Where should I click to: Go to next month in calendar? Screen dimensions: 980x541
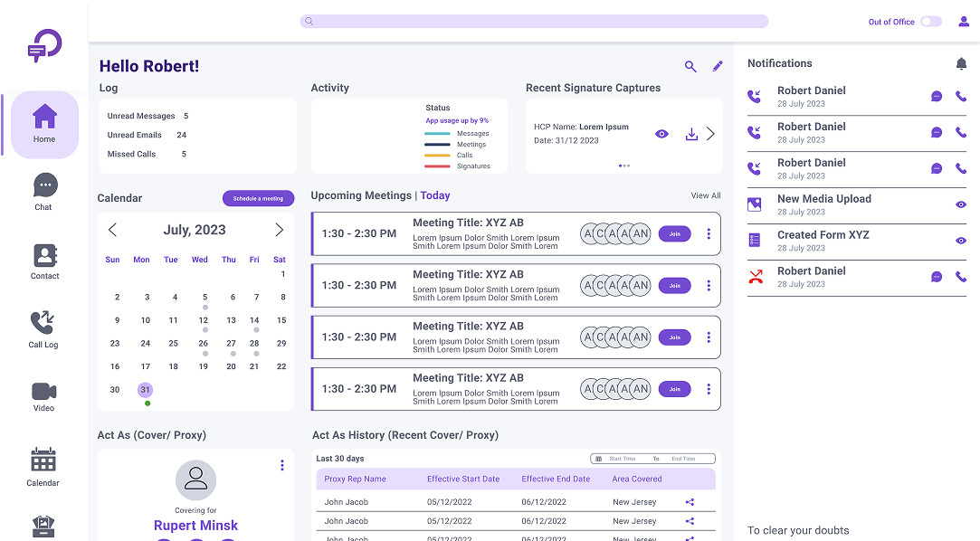[x=279, y=230]
